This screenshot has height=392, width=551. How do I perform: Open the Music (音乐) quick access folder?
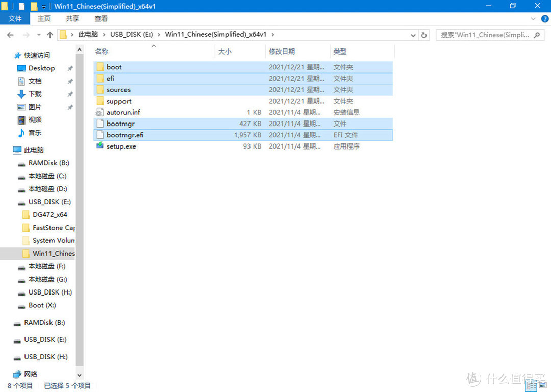point(21,133)
